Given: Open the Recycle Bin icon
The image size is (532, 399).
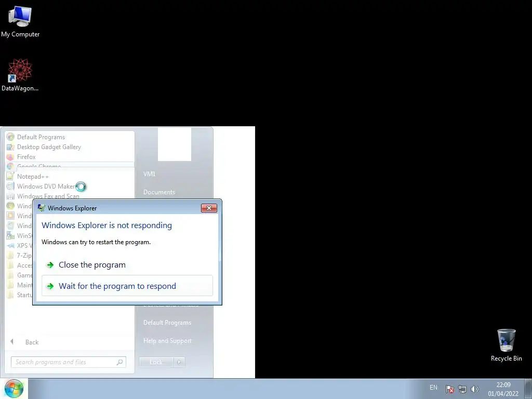Looking at the screenshot, I should pos(506,345).
